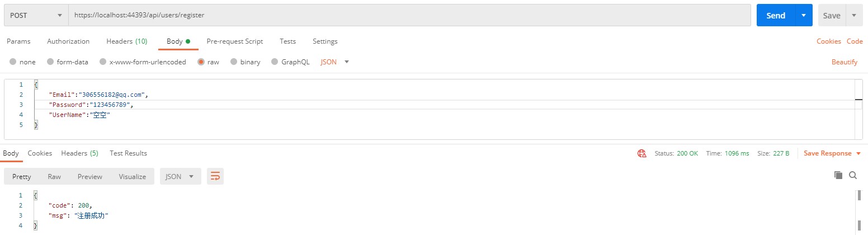Open the Pre-request Script tab
This screenshot has width=868, height=235.
(235, 41)
